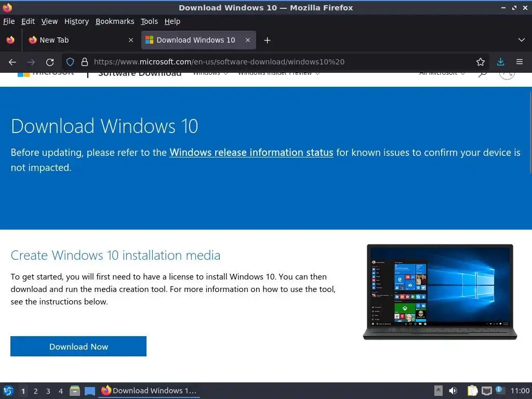Open Firefox View pinned tab icon

click(x=10, y=40)
